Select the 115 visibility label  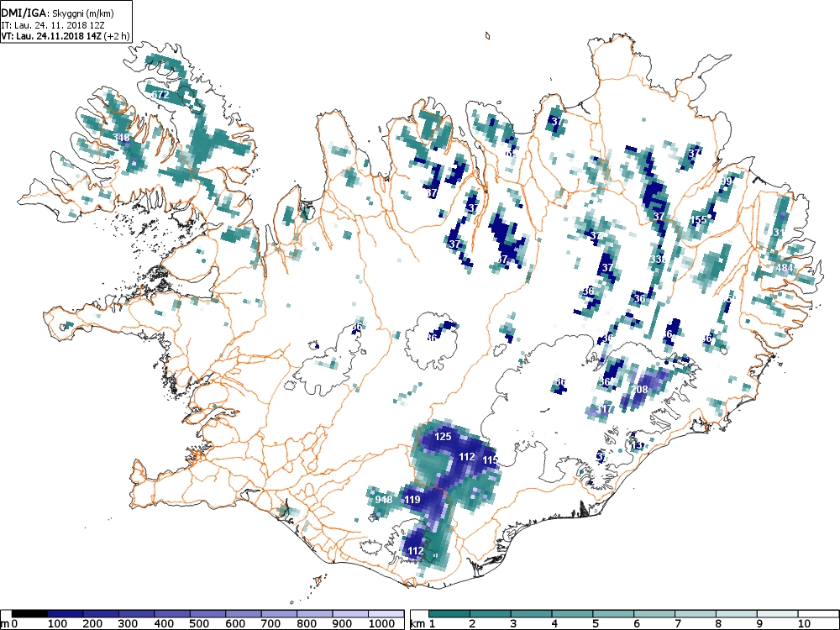(491, 460)
